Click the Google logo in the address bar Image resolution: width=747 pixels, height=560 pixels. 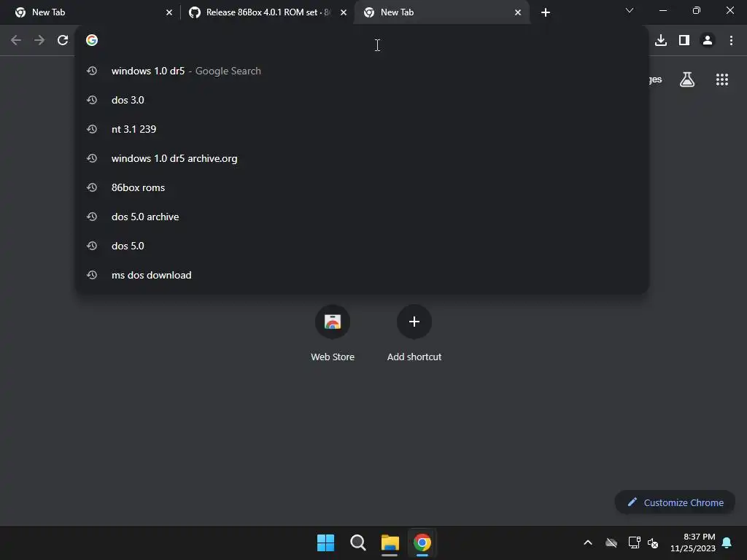[x=92, y=41]
